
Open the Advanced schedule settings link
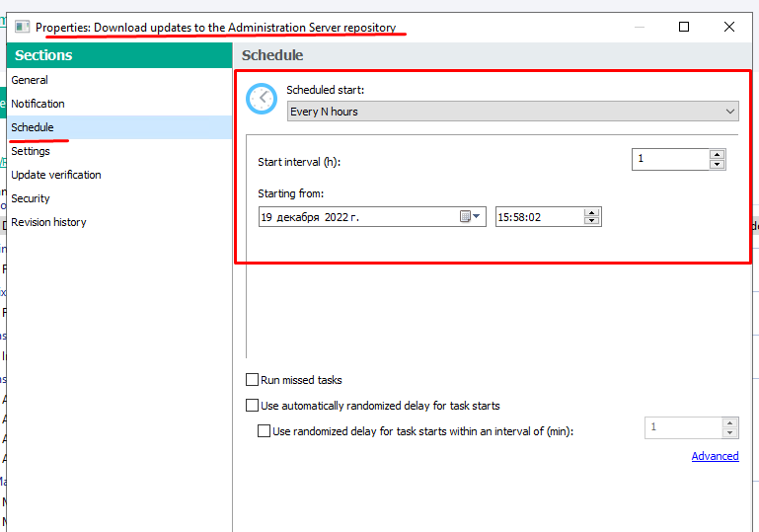tap(715, 456)
